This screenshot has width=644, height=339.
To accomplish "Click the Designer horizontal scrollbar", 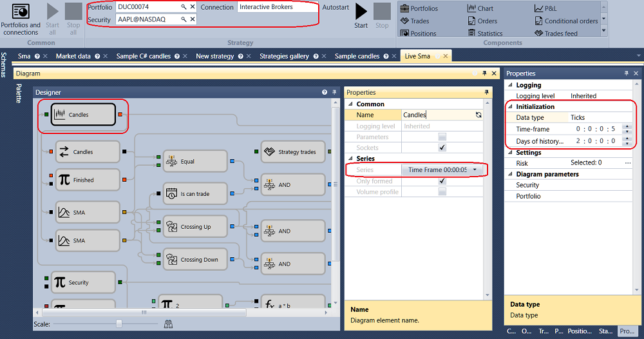I will click(x=144, y=313).
